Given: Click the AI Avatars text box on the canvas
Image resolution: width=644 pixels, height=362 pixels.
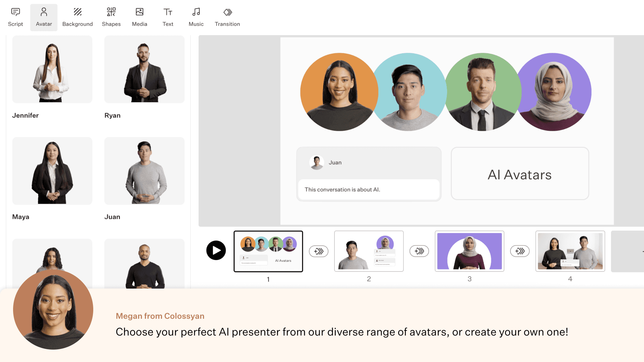Looking at the screenshot, I should [x=520, y=174].
